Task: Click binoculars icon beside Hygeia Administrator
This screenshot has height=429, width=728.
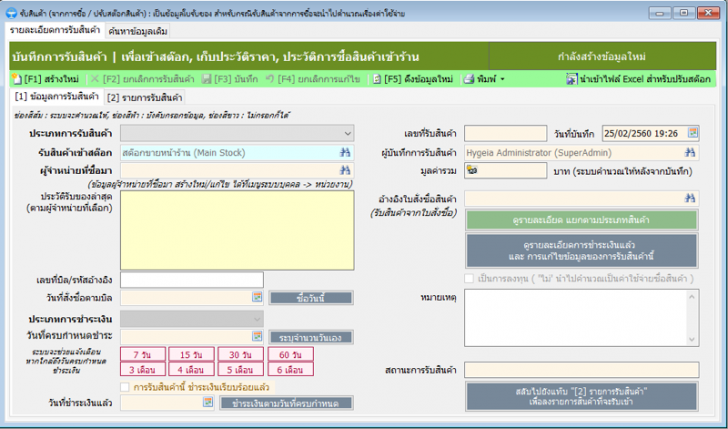Action: 690,152
